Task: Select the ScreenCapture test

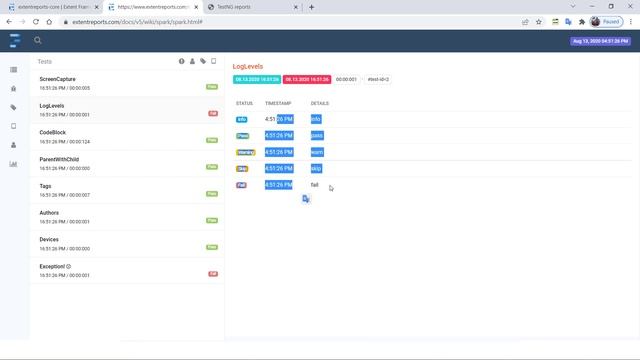Action: click(127, 83)
